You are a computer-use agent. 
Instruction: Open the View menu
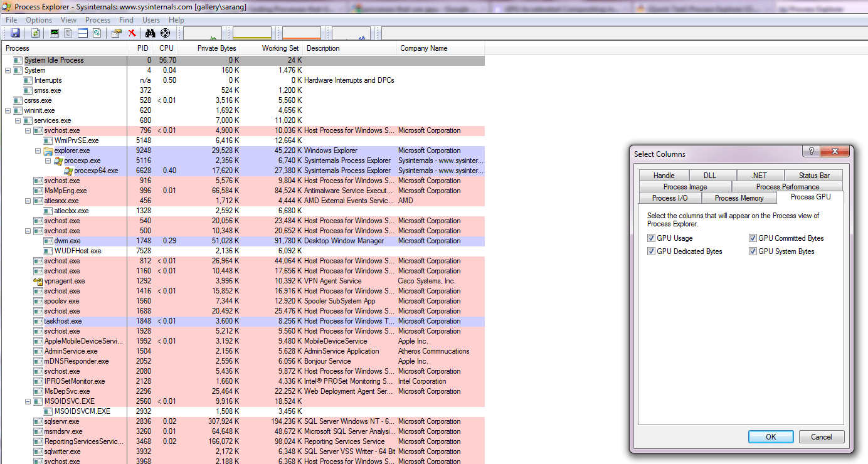69,20
